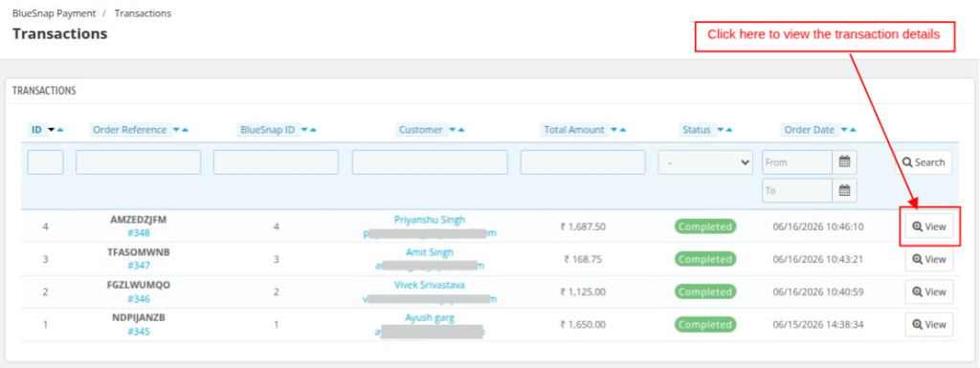Sort Total Amount descending arrow
Viewport: 980px width, 368px height.
click(x=613, y=130)
